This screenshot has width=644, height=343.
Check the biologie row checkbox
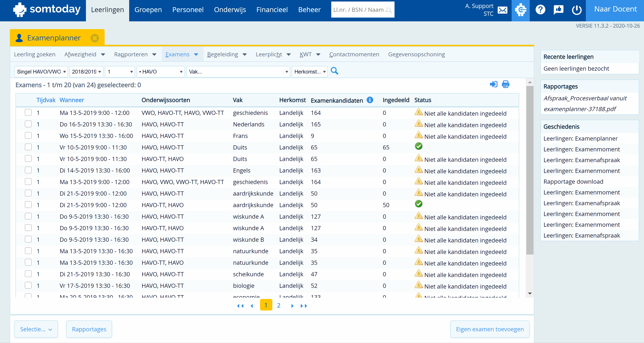[x=28, y=286]
